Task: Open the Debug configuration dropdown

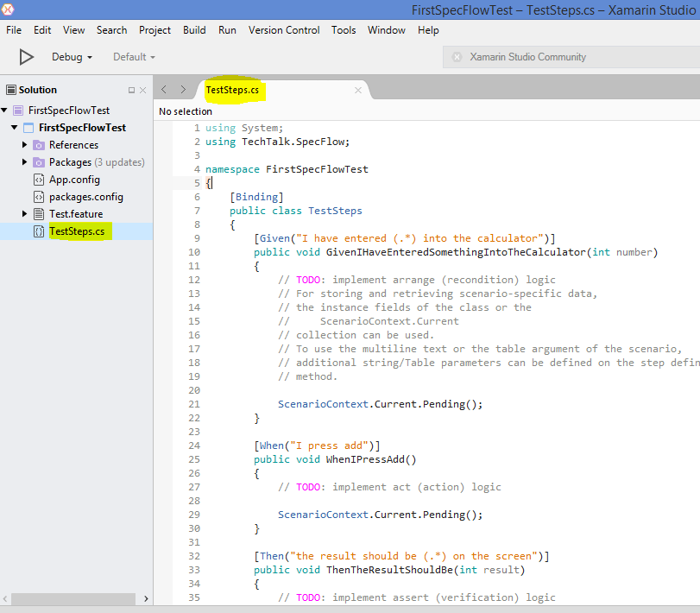Action: click(x=73, y=57)
